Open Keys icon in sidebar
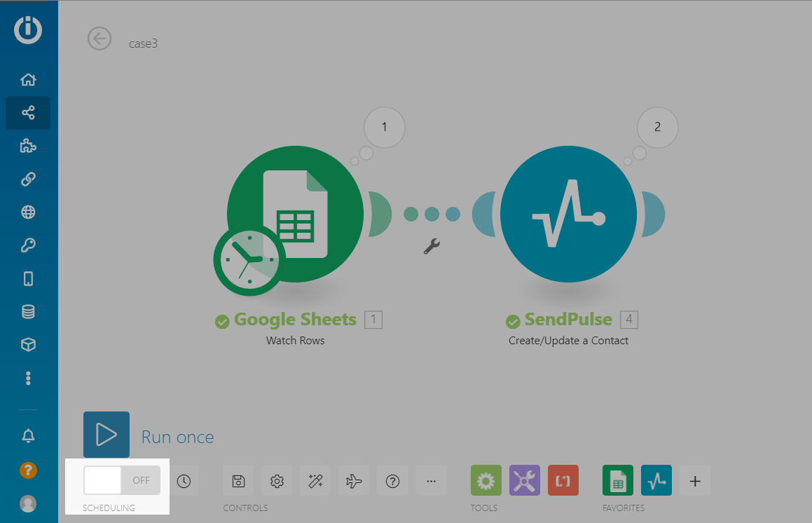Image resolution: width=812 pixels, height=523 pixels. coord(28,245)
